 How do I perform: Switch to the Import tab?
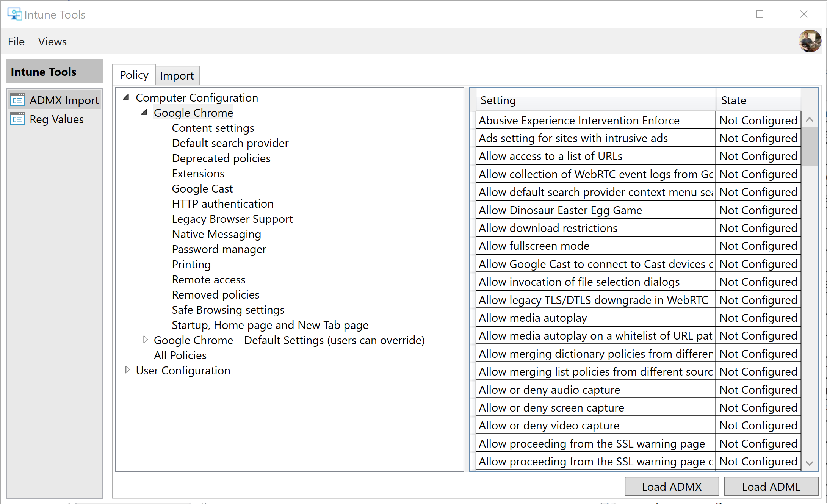(177, 76)
